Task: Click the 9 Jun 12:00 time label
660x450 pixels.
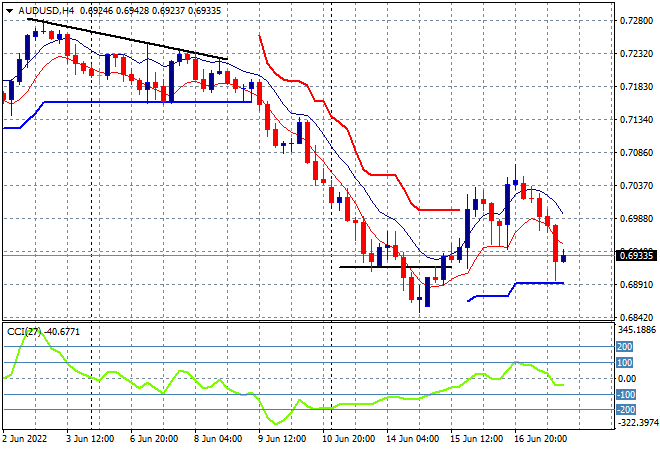Action: [282, 439]
